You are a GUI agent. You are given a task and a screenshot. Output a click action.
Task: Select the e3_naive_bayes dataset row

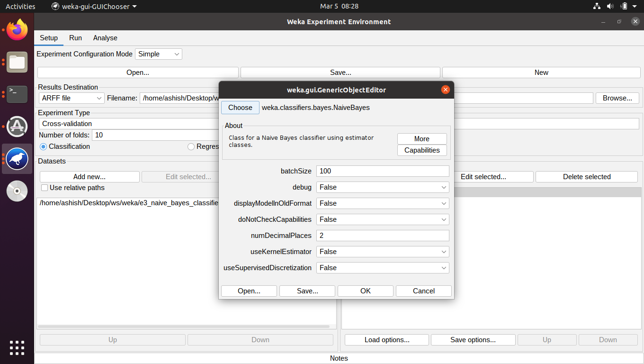tap(128, 203)
